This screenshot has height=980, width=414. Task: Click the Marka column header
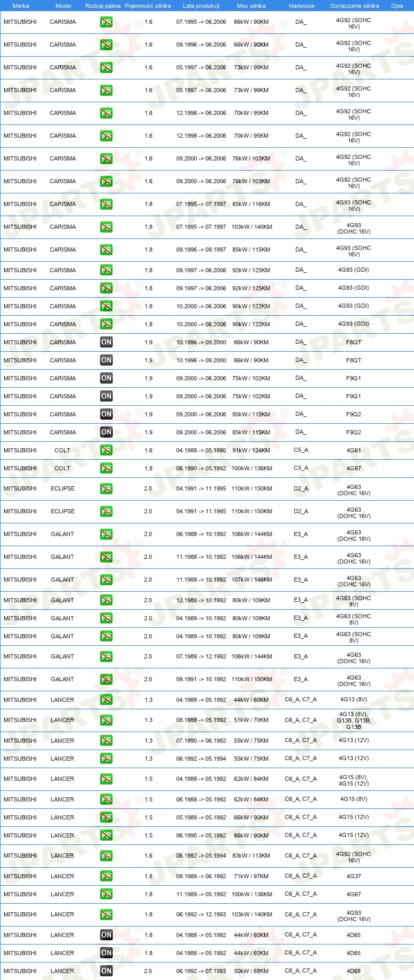(x=21, y=6)
